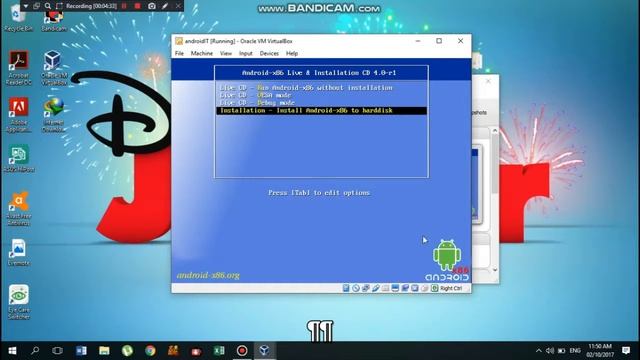The image size is (640, 360).
Task: Click Bandicam magnifier search icon
Action: [48, 6]
